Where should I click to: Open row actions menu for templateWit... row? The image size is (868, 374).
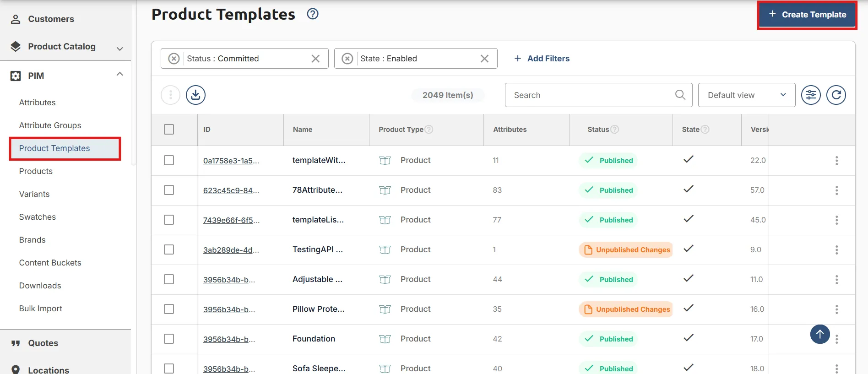(836, 161)
